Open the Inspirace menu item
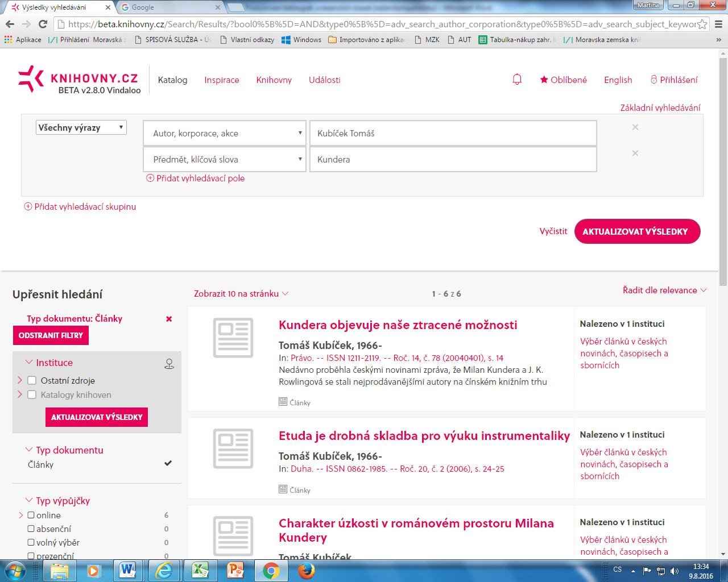 click(x=222, y=80)
